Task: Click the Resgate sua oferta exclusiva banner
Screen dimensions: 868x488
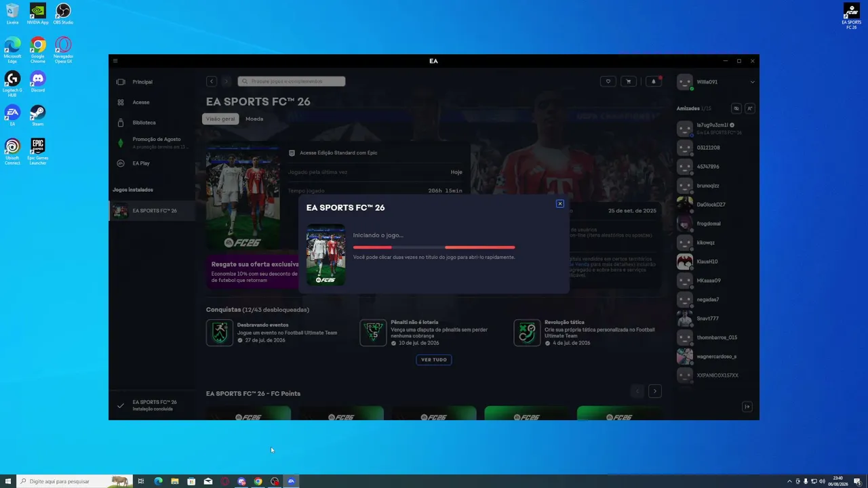Action: [253, 271]
